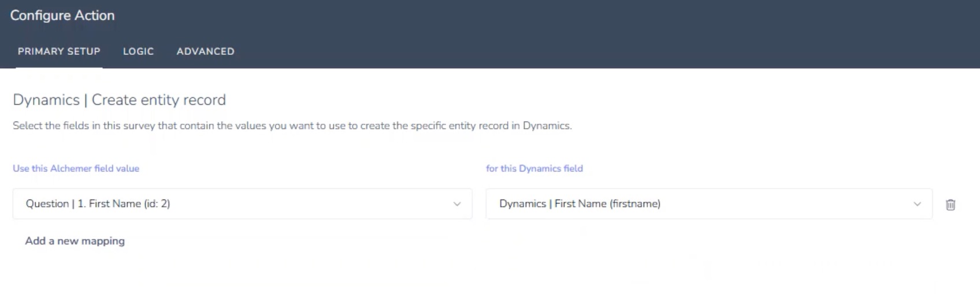Delete the First Name mapping with trash icon
Viewport: 980px width, 304px height.
[x=950, y=205]
